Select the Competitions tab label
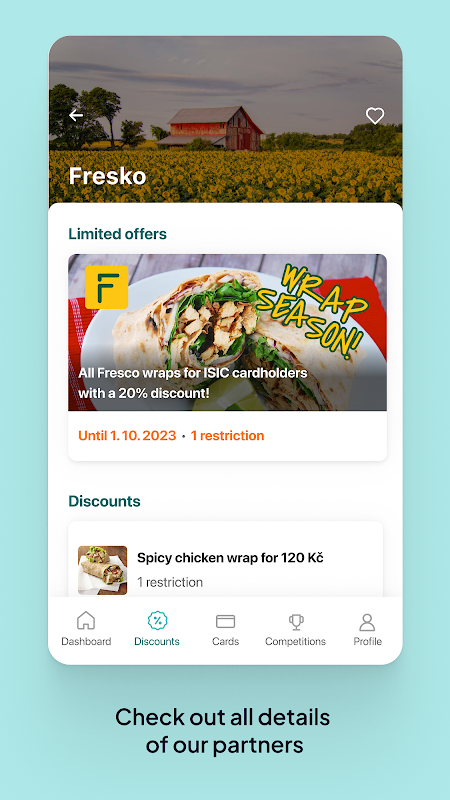Image resolution: width=450 pixels, height=800 pixels. click(295, 641)
